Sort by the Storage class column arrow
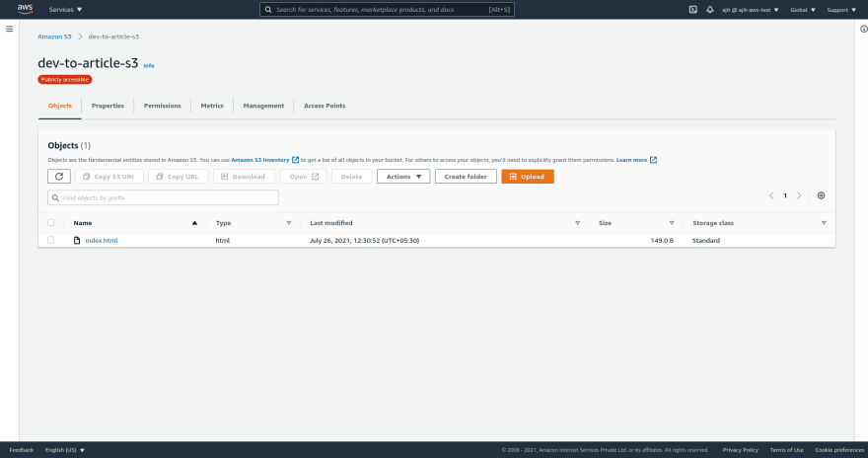The width and height of the screenshot is (868, 458). pyautogui.click(x=824, y=223)
